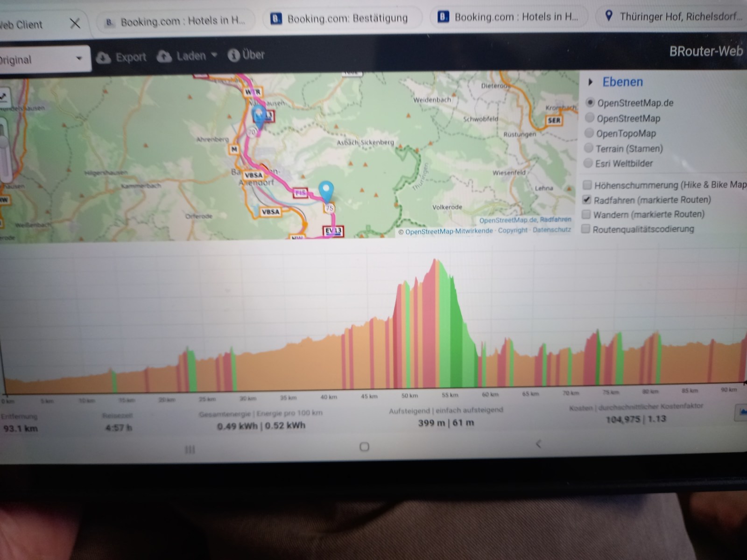Click the blue pin near the FIS label
Viewport: 747px width, 560px height.
point(326,191)
